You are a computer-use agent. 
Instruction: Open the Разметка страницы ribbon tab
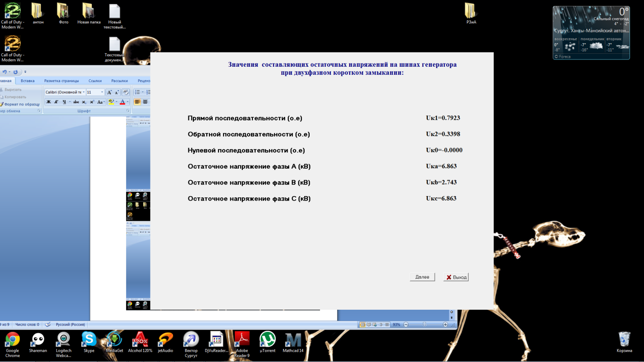pos(61,81)
